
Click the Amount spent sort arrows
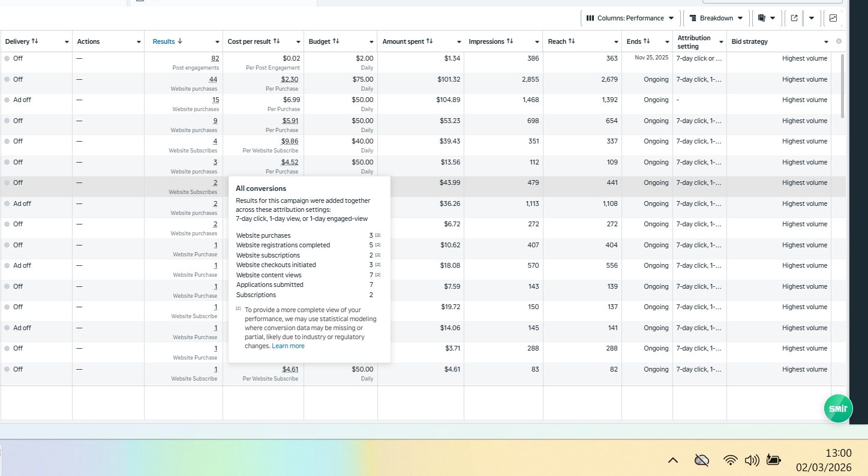(x=430, y=41)
